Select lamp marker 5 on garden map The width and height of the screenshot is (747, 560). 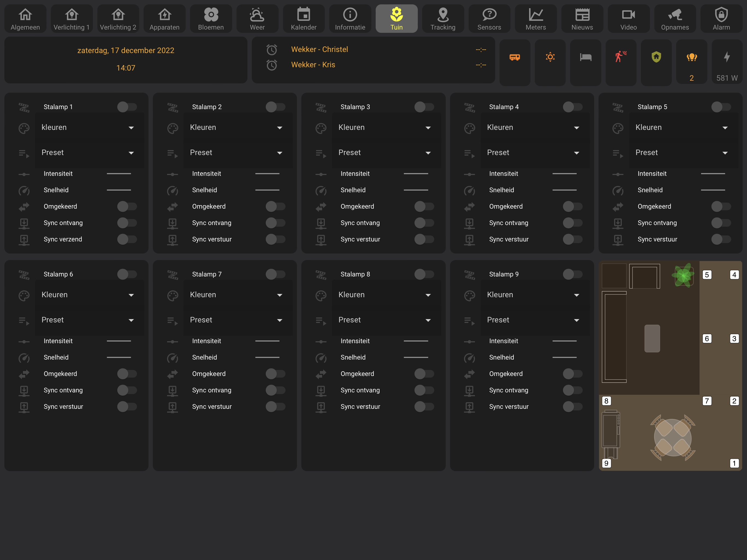[707, 275]
